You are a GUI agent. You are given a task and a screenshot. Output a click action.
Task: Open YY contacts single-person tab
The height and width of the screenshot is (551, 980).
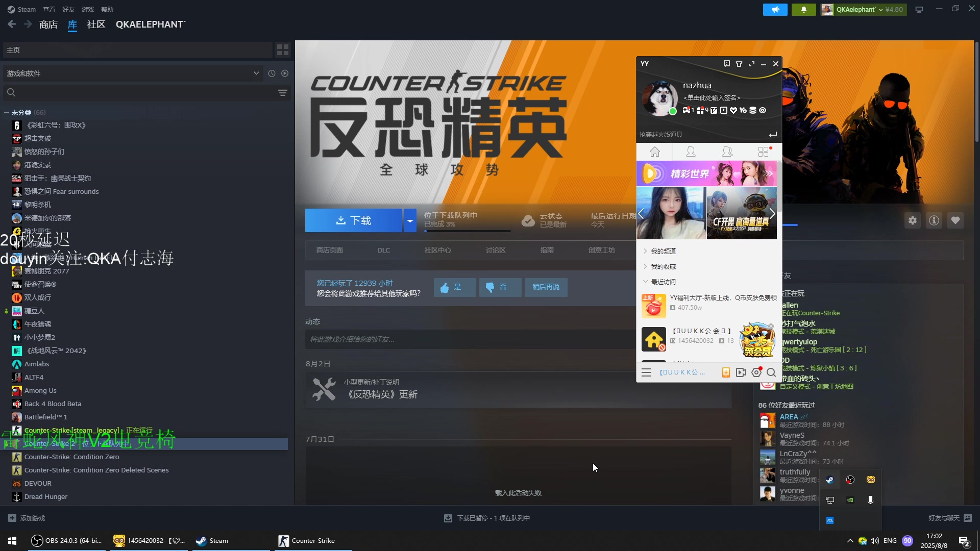click(x=691, y=152)
